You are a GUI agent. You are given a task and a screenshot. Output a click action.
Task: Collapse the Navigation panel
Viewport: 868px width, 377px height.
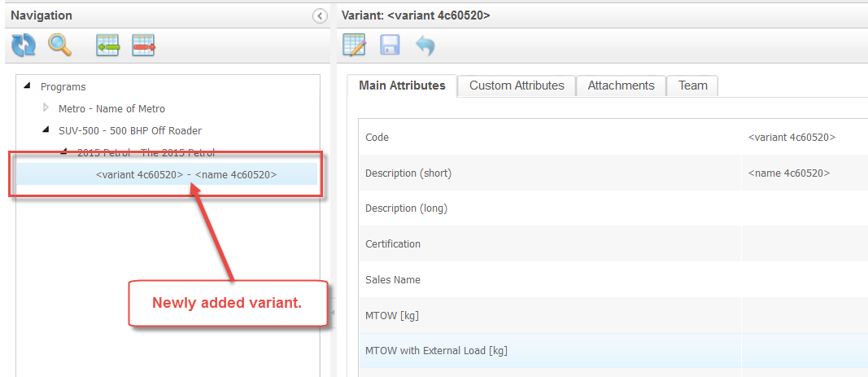pos(320,15)
